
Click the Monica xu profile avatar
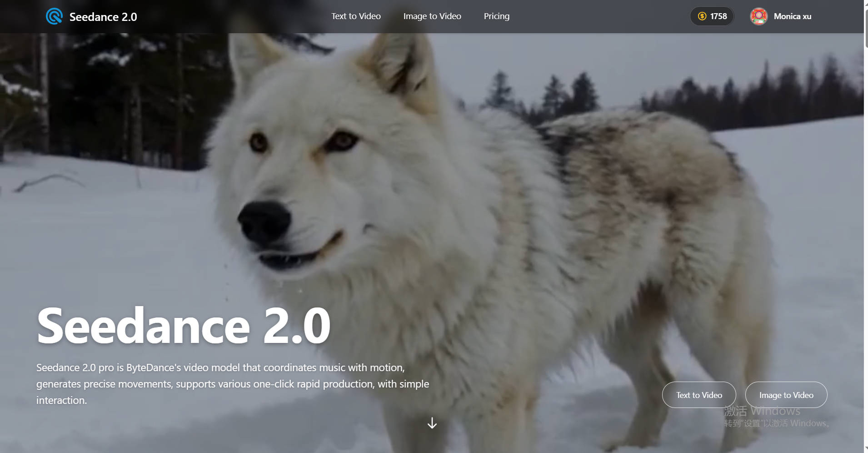tap(758, 16)
